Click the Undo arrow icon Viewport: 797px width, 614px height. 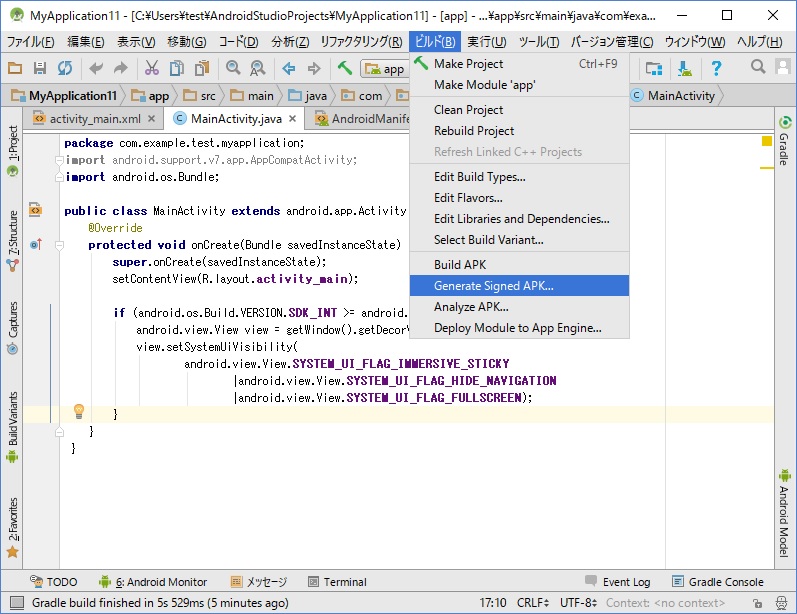96,68
